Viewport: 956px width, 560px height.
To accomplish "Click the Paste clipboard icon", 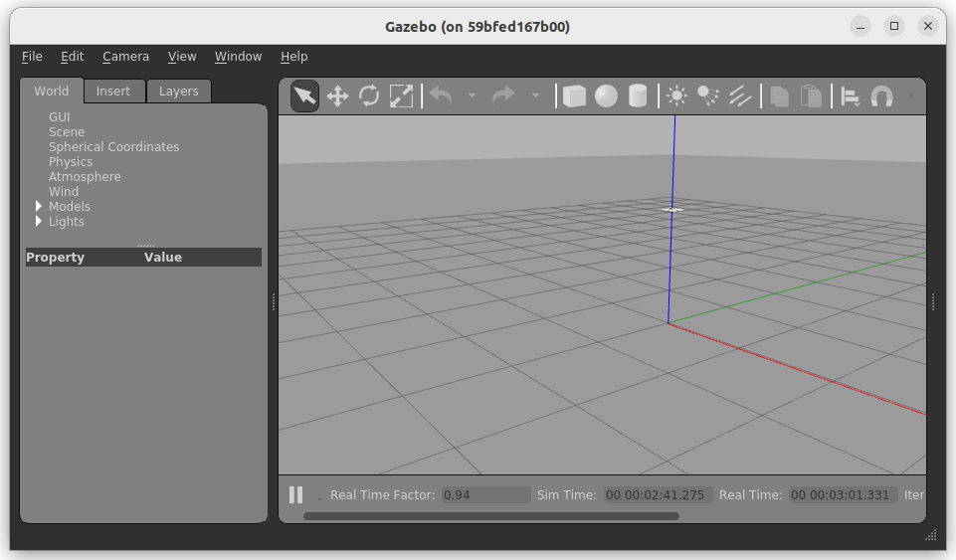I will (811, 96).
